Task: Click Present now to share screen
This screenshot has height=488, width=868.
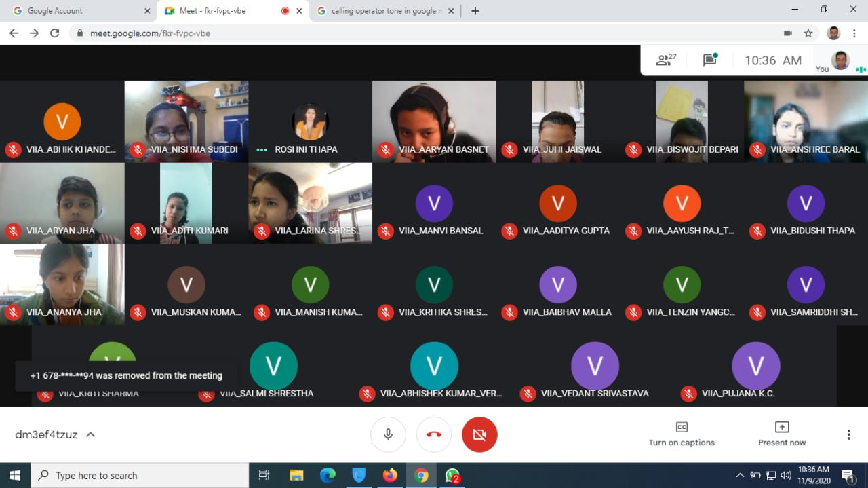Action: pos(782,434)
